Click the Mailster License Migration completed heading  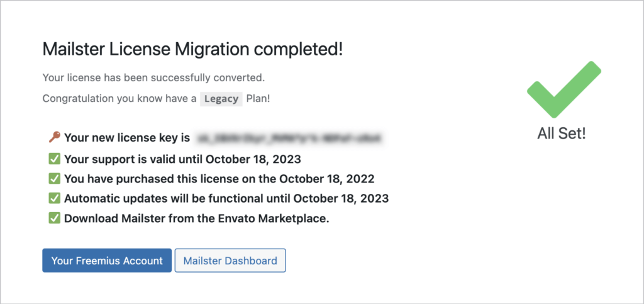192,49
